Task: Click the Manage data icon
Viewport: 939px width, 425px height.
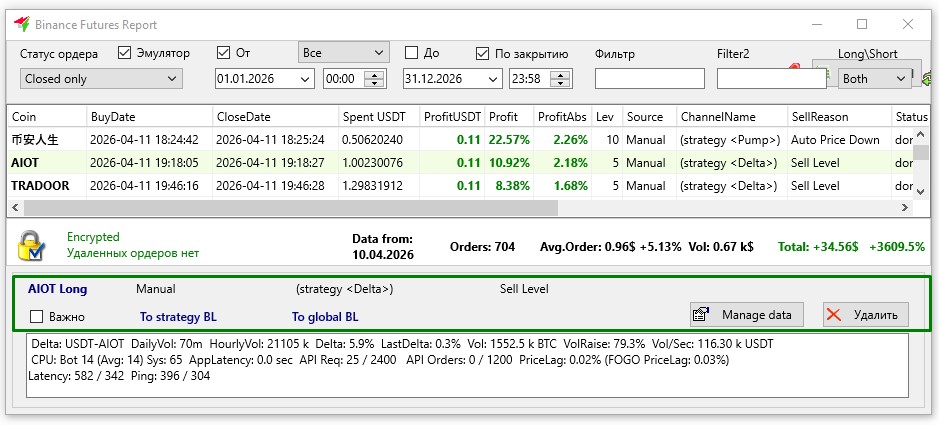Action: pos(704,315)
